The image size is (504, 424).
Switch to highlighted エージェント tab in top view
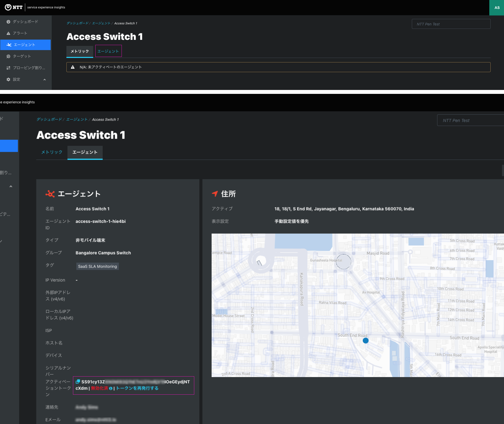108,51
